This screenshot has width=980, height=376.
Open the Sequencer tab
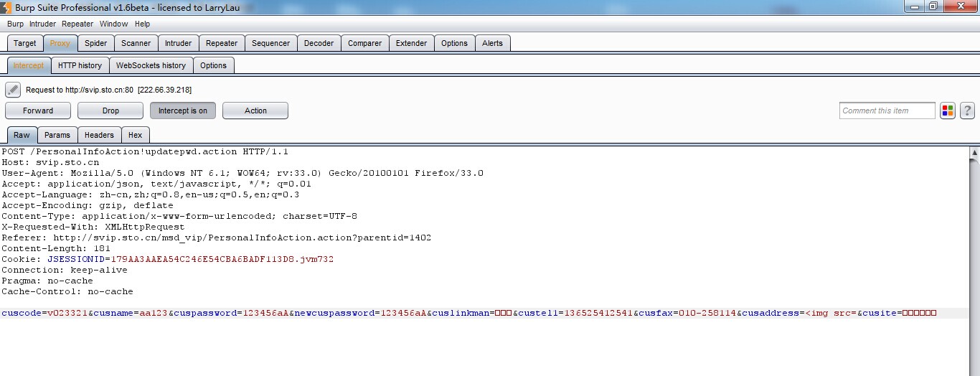click(x=270, y=43)
